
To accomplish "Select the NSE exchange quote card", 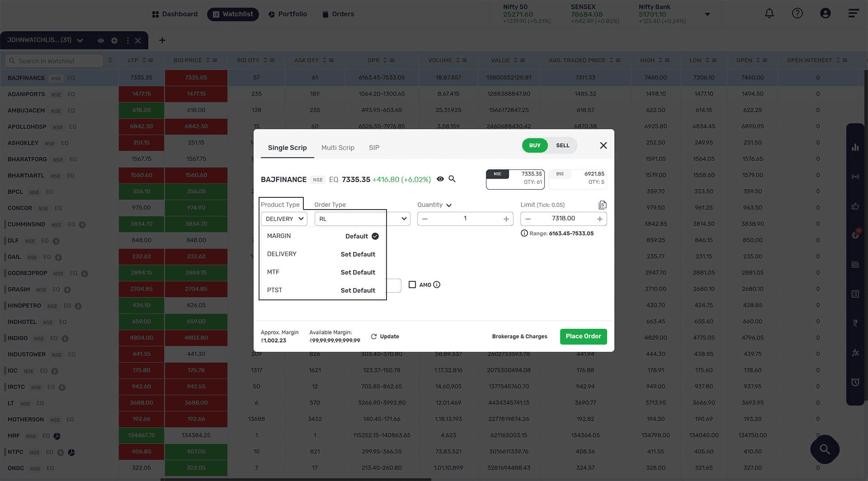I will coord(515,179).
